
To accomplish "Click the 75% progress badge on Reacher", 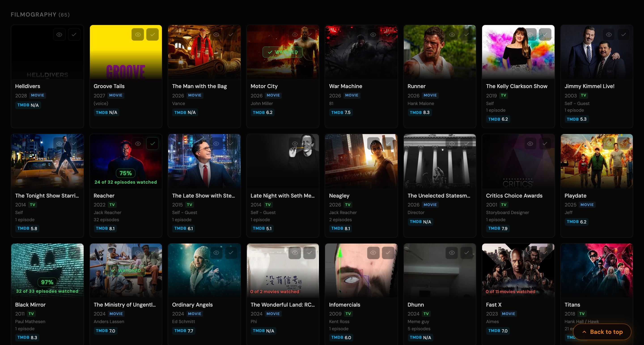I will pyautogui.click(x=125, y=173).
